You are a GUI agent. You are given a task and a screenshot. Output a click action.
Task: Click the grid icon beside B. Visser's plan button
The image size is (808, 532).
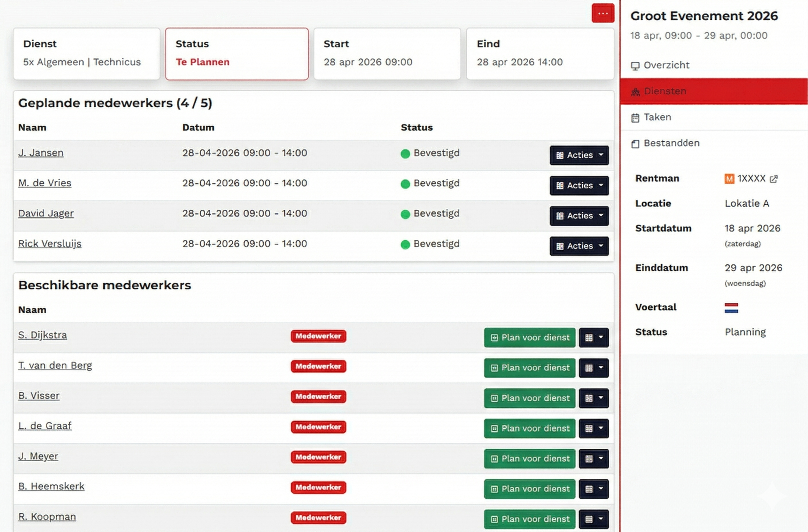click(591, 398)
